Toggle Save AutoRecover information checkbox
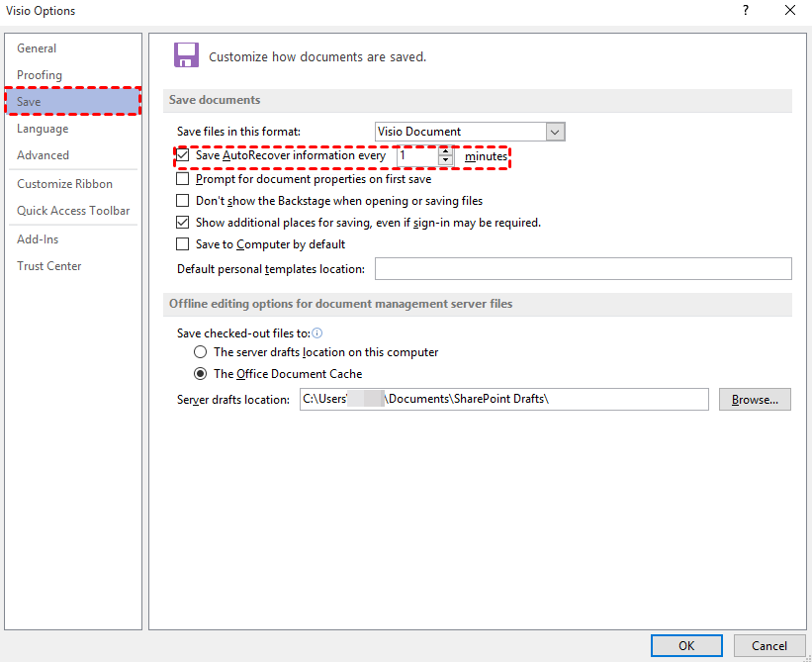Image resolution: width=812 pixels, height=662 pixels. pos(182,155)
